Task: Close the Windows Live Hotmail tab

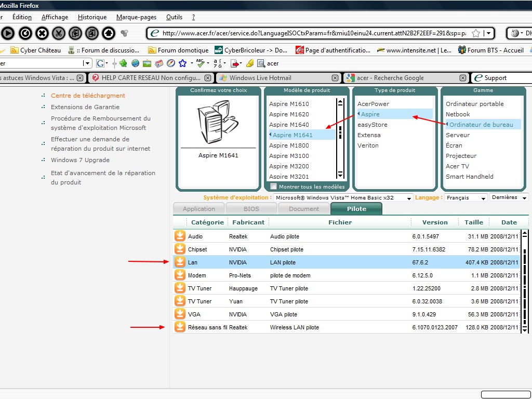Action: pos(336,78)
